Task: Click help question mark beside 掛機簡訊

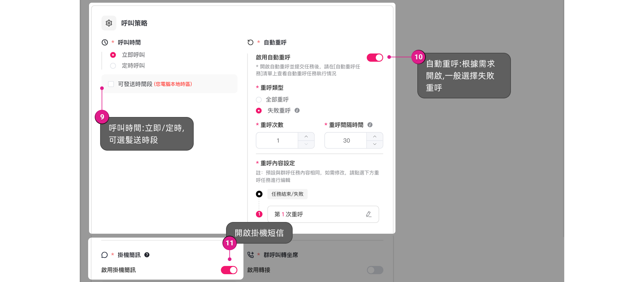Action: 147,255
